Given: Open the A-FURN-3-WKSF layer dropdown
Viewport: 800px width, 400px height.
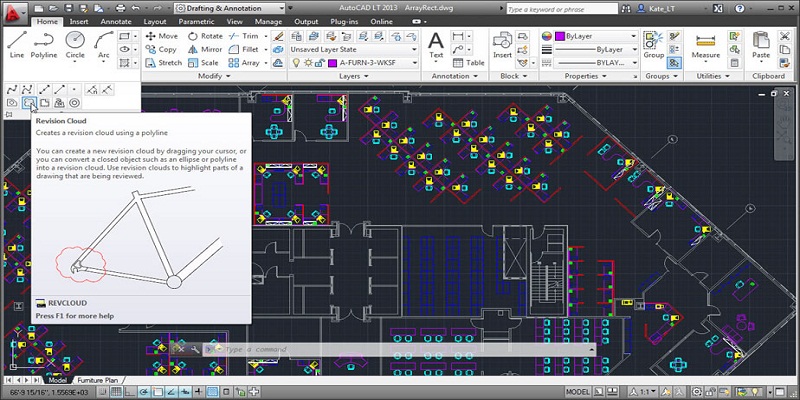Looking at the screenshot, I should tap(354, 63).
